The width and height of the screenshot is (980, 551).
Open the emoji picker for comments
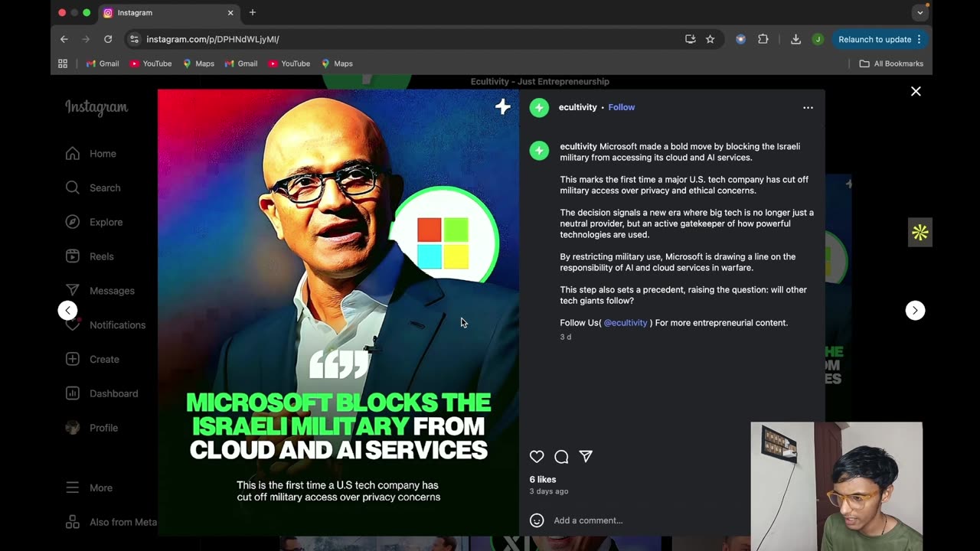click(537, 520)
